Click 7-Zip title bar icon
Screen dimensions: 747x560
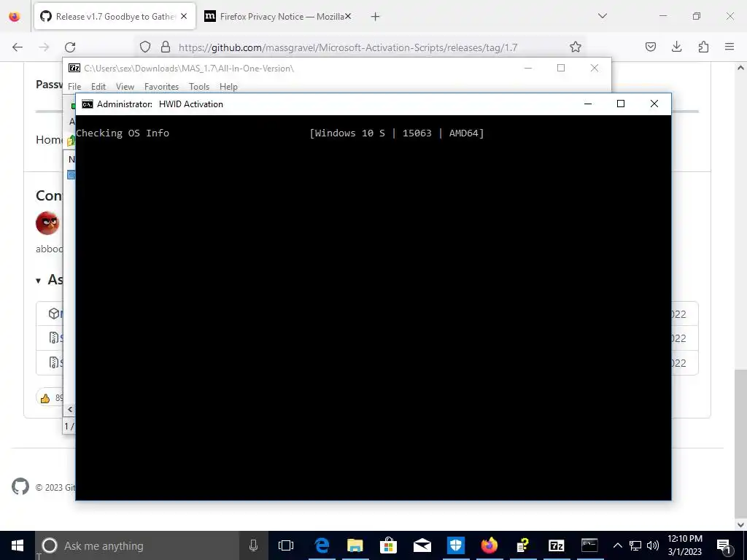click(74, 68)
